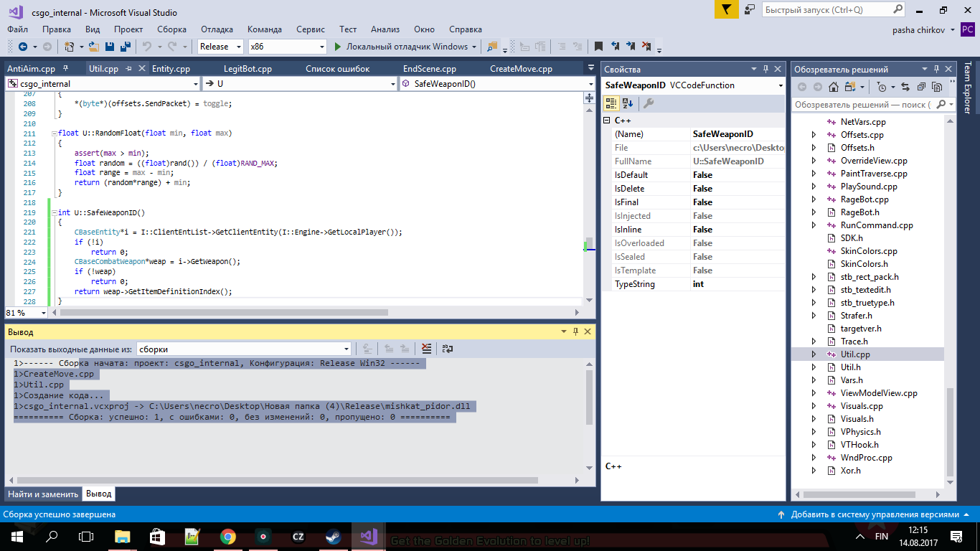This screenshot has width=980, height=551.
Task: Click the Collapse All icon in Solution Explorer
Action: [920, 86]
